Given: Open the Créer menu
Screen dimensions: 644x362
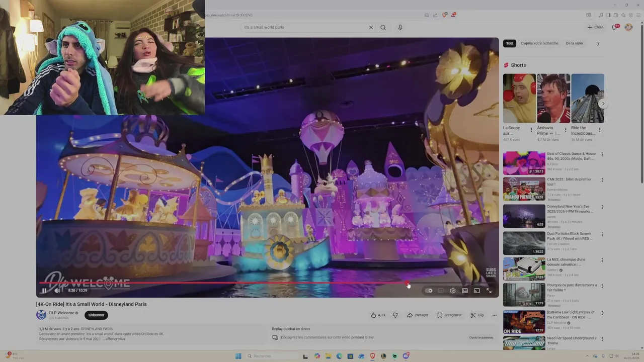Looking at the screenshot, I should point(595,27).
